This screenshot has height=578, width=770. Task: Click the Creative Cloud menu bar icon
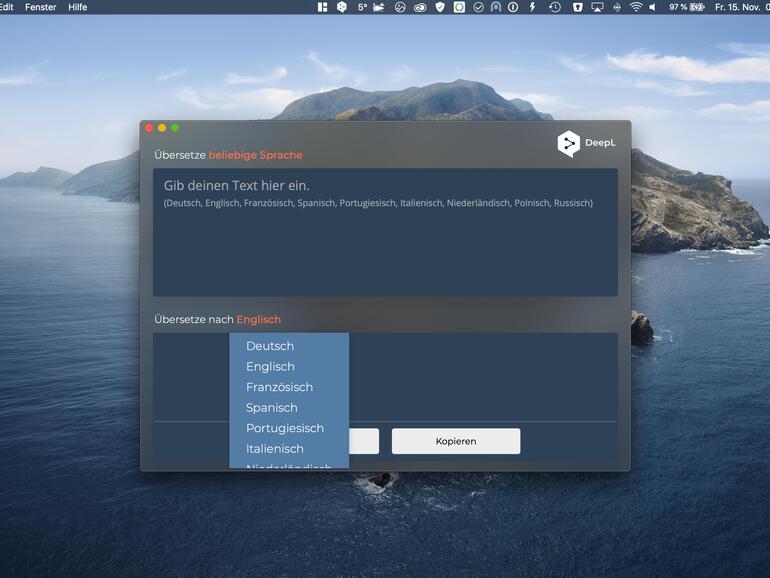pos(420,7)
